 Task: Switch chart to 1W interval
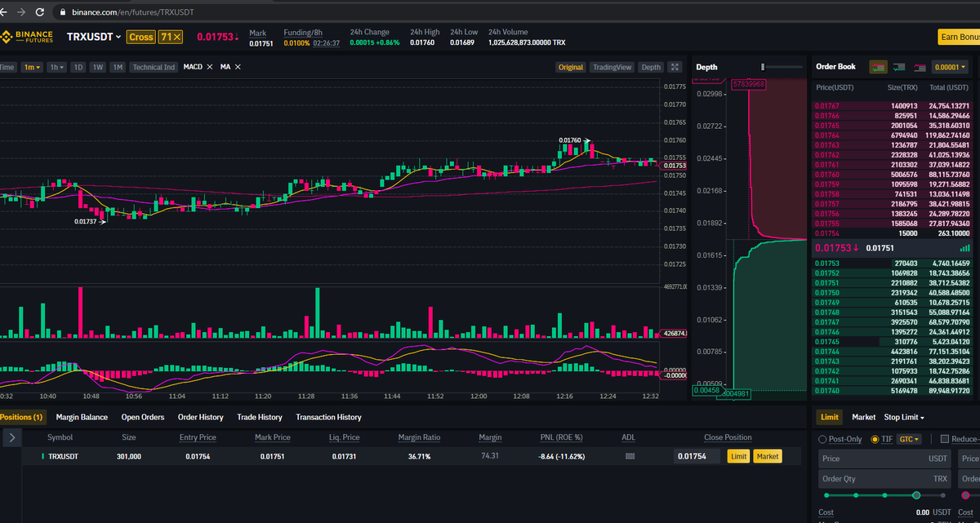(98, 67)
